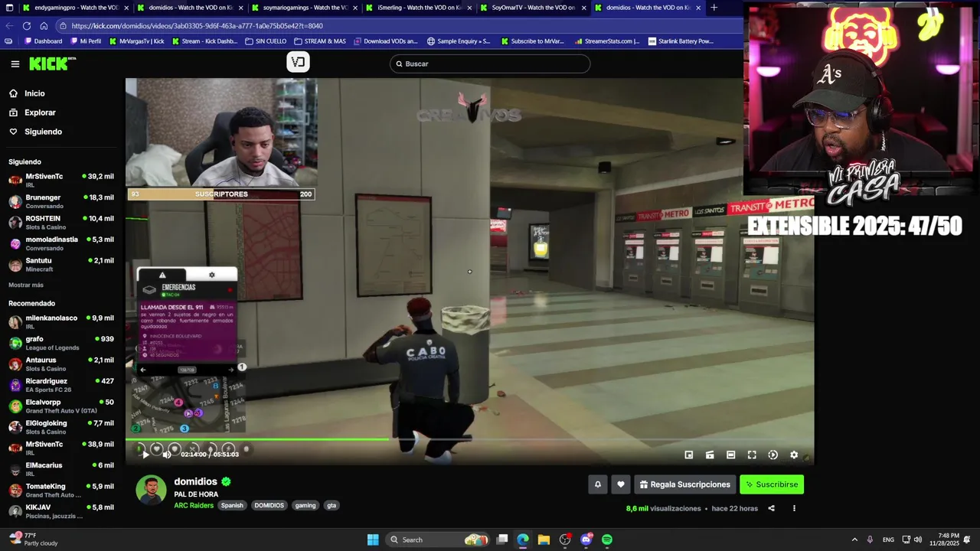
Task: Open milenkanolasco recommended channel
Action: coord(61,321)
